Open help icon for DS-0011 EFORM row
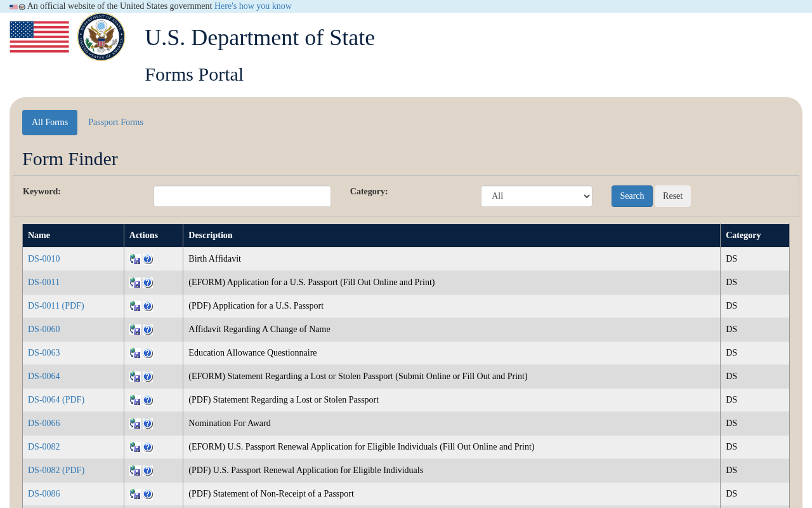812x508 pixels. [x=148, y=283]
